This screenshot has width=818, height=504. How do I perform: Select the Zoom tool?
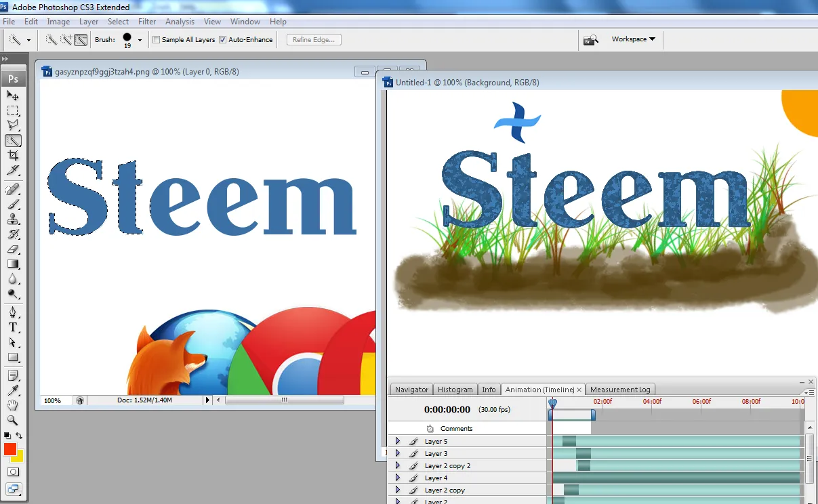[13, 420]
